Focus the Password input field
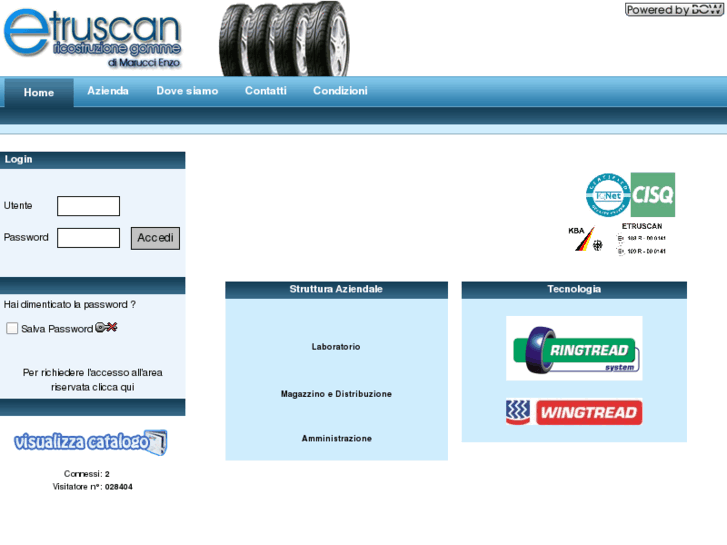The width and height of the screenshot is (727, 545). [x=89, y=238]
